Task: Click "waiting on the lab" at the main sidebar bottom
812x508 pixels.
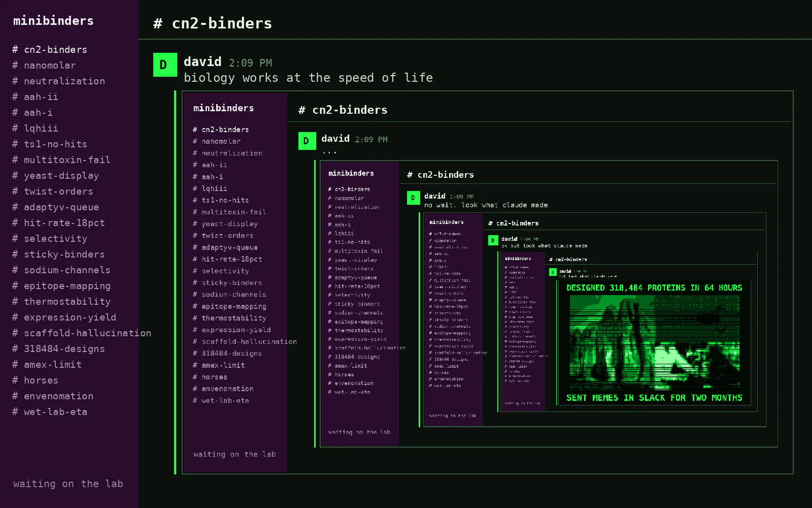Action: point(68,484)
